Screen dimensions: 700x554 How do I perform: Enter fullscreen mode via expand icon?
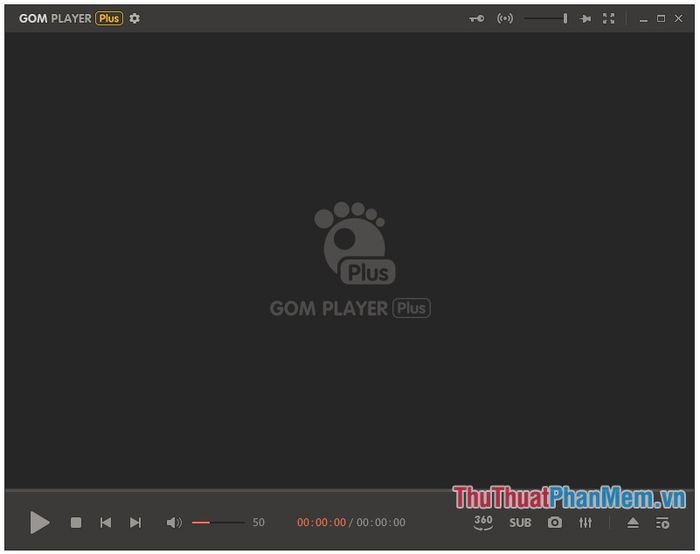pyautogui.click(x=608, y=18)
